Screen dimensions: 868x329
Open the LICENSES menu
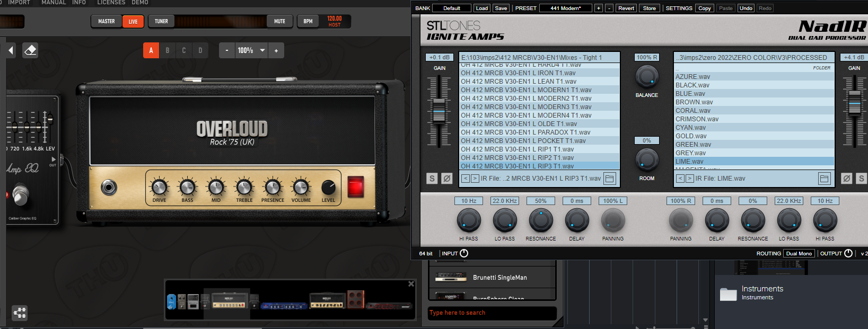[x=111, y=3]
